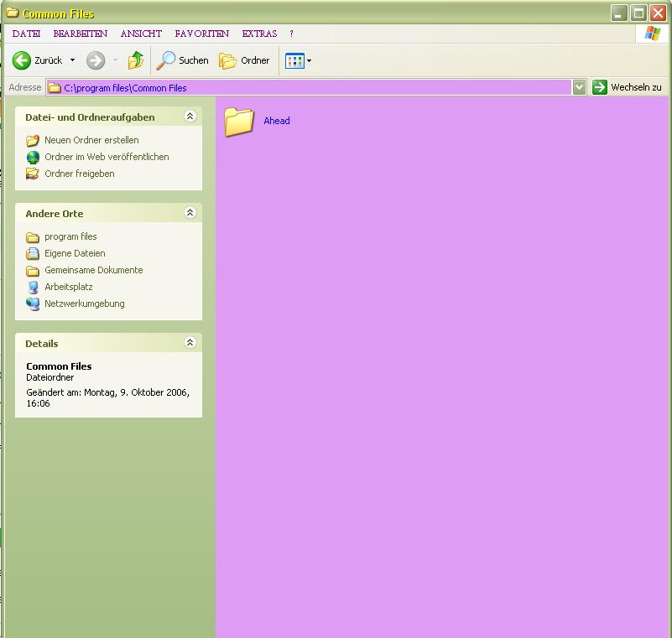Maximize the Common Files window
The height and width of the screenshot is (638, 672).
(x=638, y=13)
